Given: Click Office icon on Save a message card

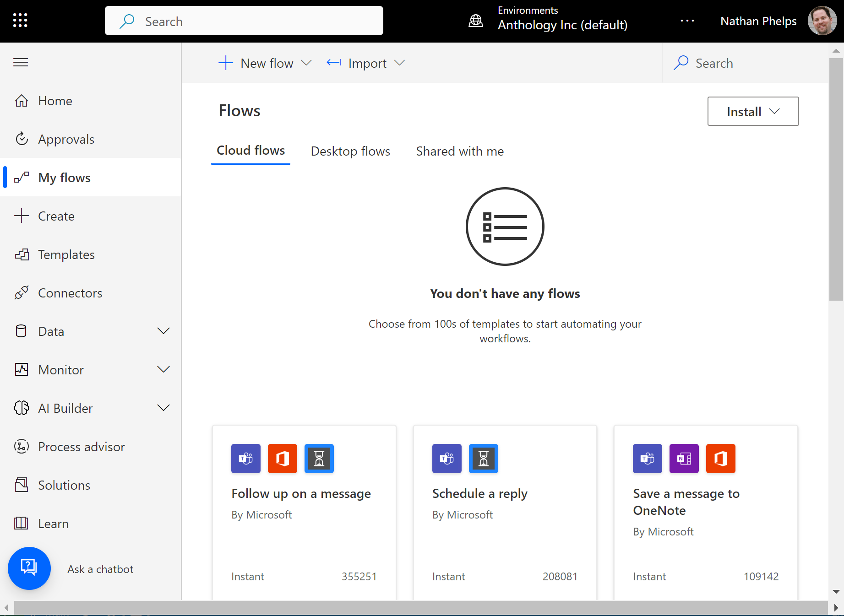Looking at the screenshot, I should (721, 459).
